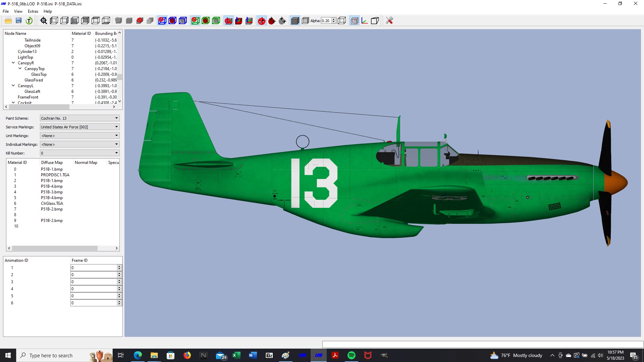Open the Service Markings dropdown
The width and height of the screenshot is (644, 362).
tap(79, 127)
